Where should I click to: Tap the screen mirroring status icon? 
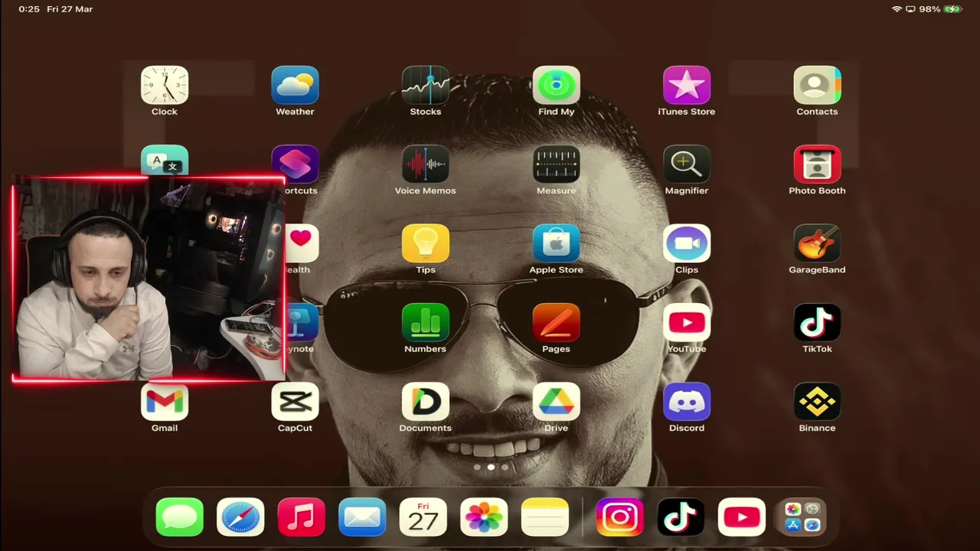(x=910, y=9)
